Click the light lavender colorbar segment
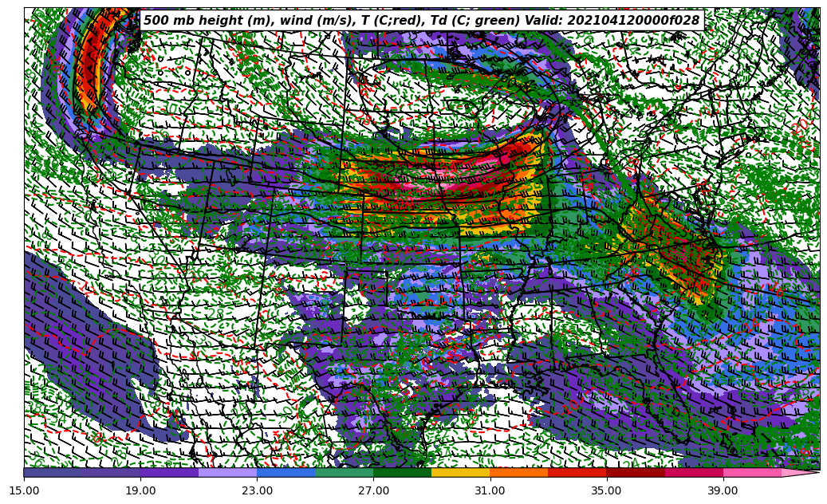Image resolution: width=827 pixels, height=504 pixels. tap(227, 472)
